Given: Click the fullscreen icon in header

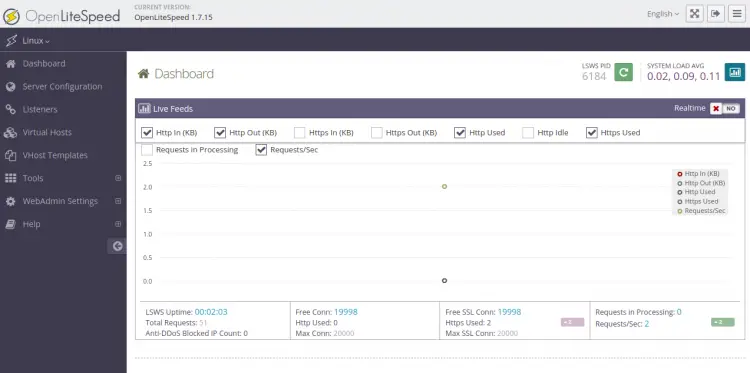Looking at the screenshot, I should (695, 14).
